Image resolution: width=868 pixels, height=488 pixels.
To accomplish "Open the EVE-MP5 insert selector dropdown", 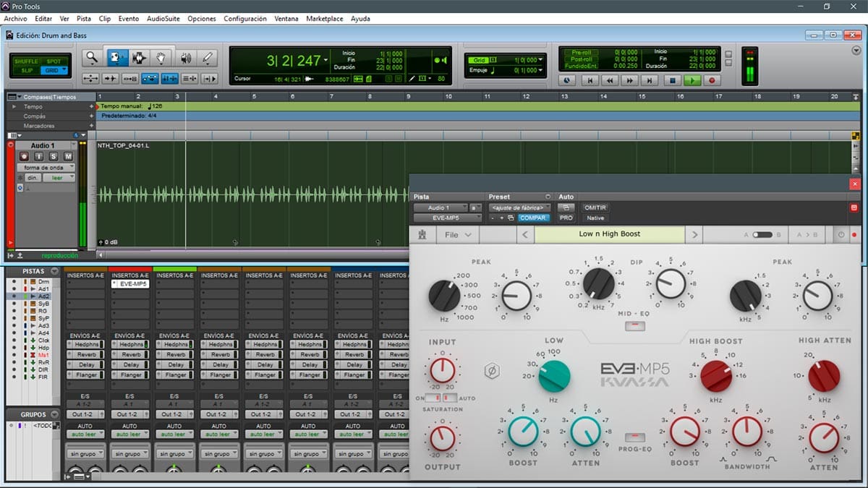I will pos(447,218).
